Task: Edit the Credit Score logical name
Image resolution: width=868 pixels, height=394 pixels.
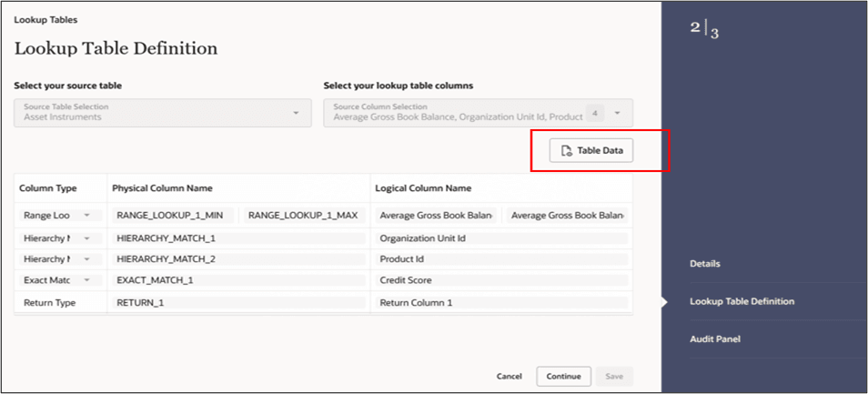Action: pyautogui.click(x=501, y=280)
